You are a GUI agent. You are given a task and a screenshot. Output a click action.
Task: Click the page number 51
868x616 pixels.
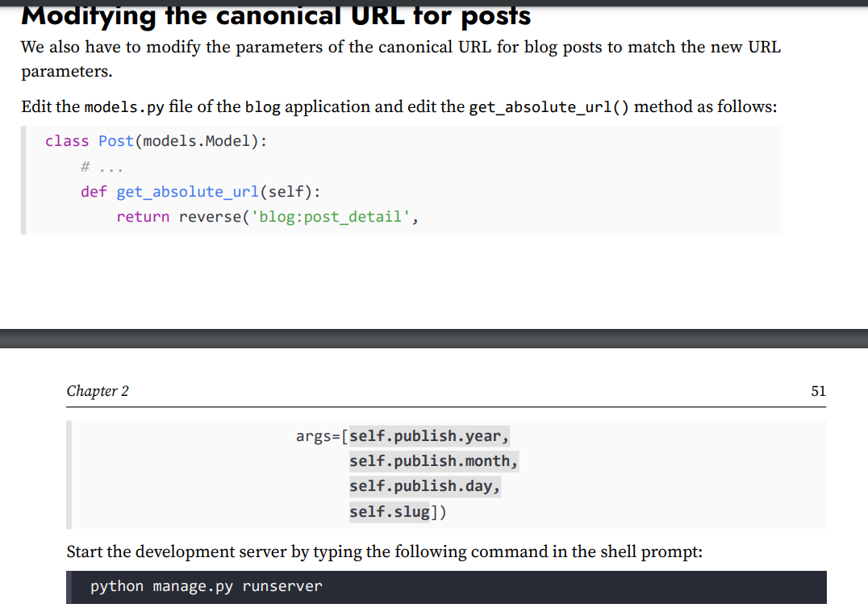(x=818, y=391)
